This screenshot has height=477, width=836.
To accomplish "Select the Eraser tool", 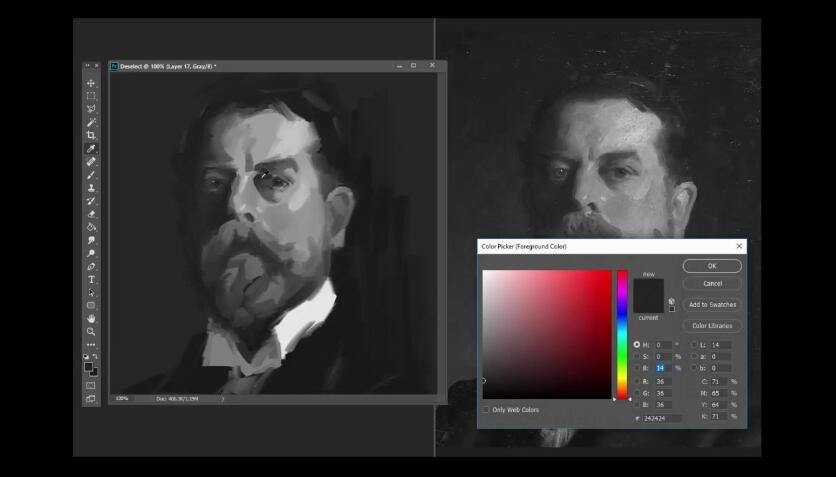I will click(x=91, y=214).
